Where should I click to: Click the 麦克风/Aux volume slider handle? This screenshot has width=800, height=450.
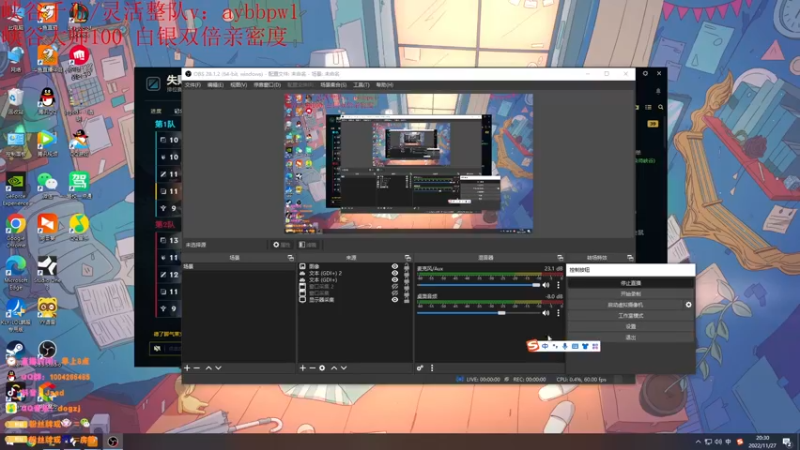[x=536, y=285]
